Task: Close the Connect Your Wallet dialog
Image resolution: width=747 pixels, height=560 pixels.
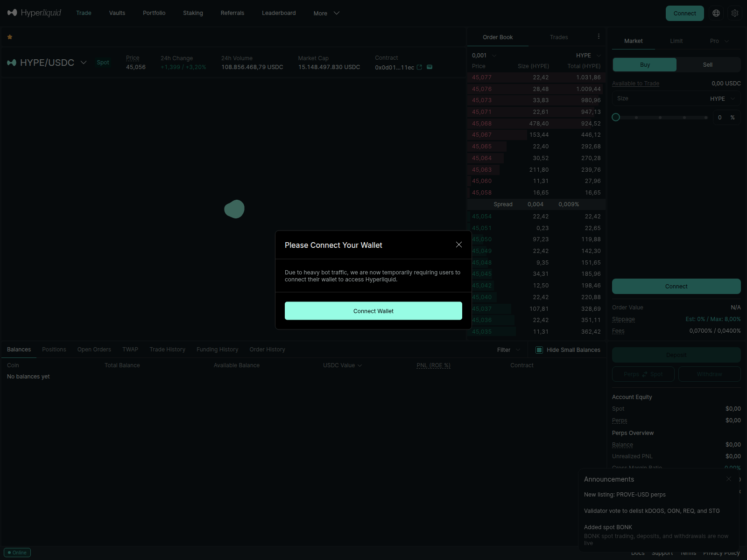Action: click(x=459, y=245)
